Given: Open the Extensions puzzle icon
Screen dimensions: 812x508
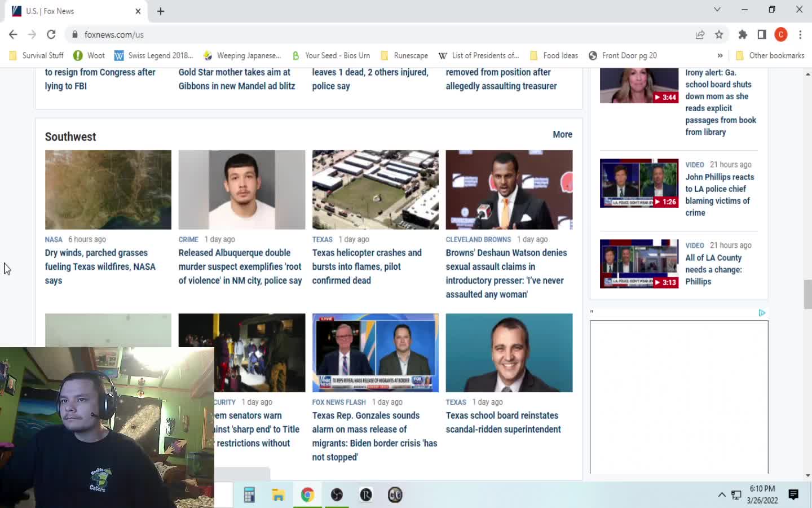Looking at the screenshot, I should (743, 34).
